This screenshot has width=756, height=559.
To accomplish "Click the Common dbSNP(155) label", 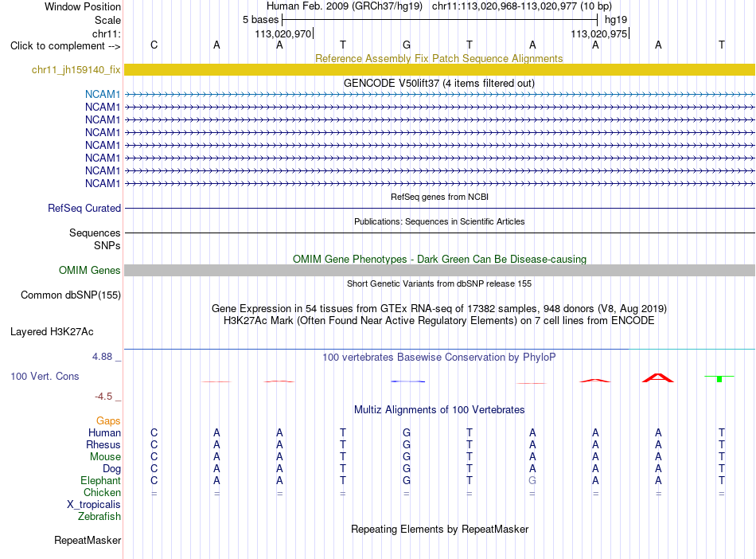I will 70,295.
